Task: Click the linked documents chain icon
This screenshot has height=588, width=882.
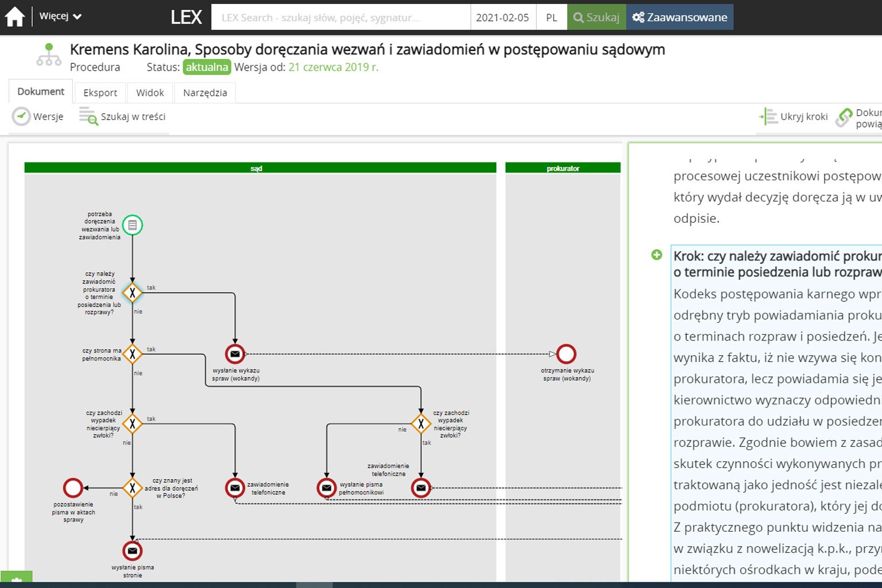Action: (844, 117)
